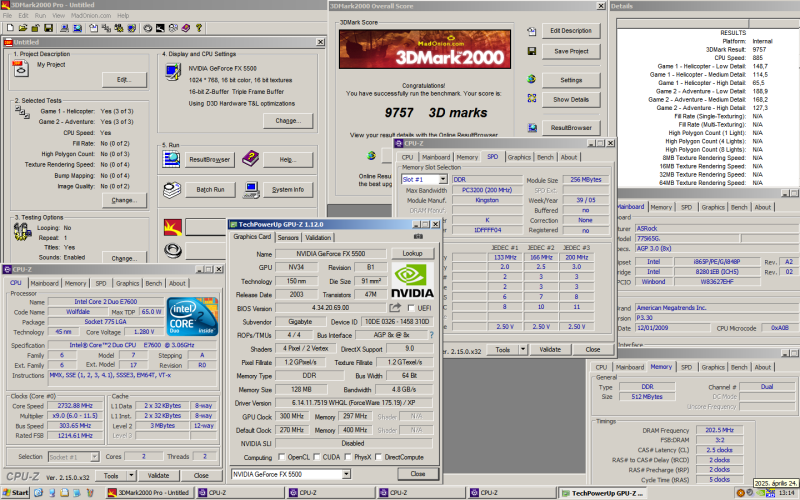
Task: Click the ResultBrowser magnifier icon in Run section
Action: point(171,159)
